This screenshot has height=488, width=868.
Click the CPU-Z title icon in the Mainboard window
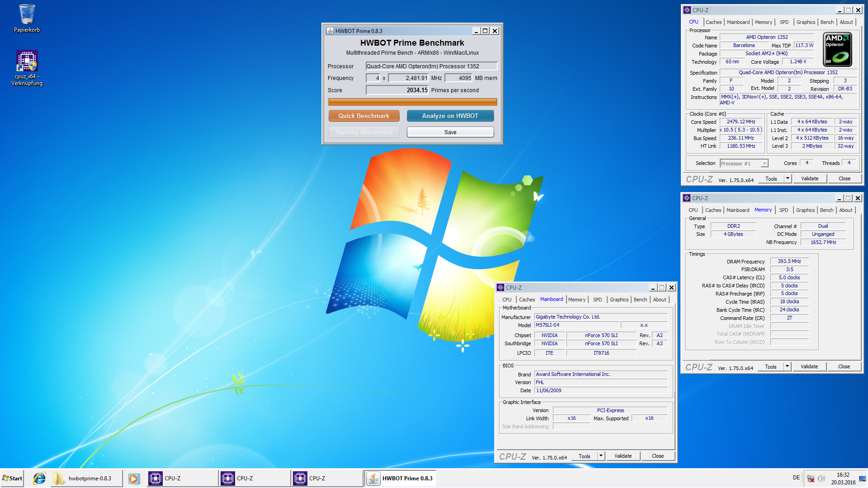[x=500, y=287]
